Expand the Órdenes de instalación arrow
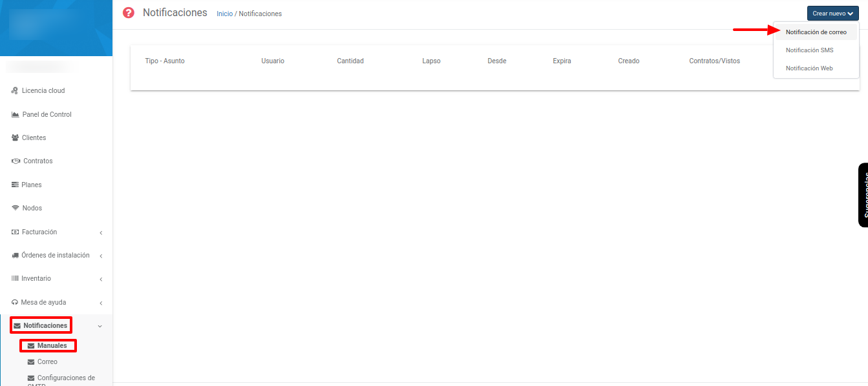 pos(101,256)
